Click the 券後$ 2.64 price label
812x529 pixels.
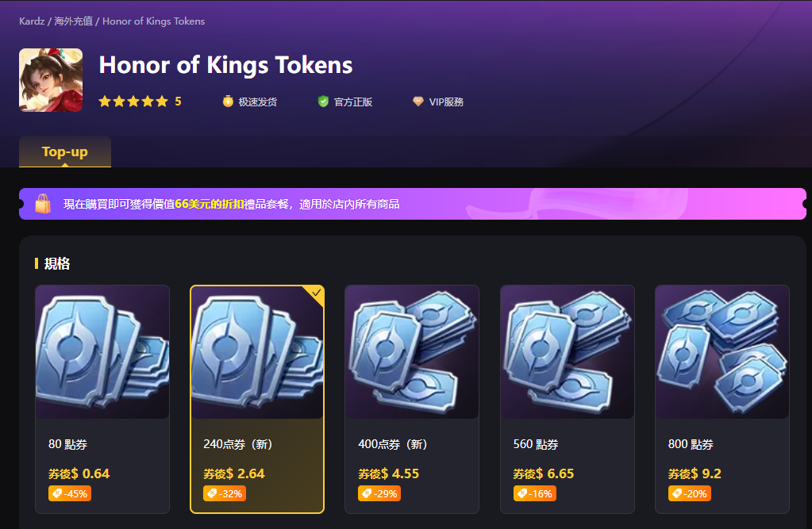[x=233, y=473]
